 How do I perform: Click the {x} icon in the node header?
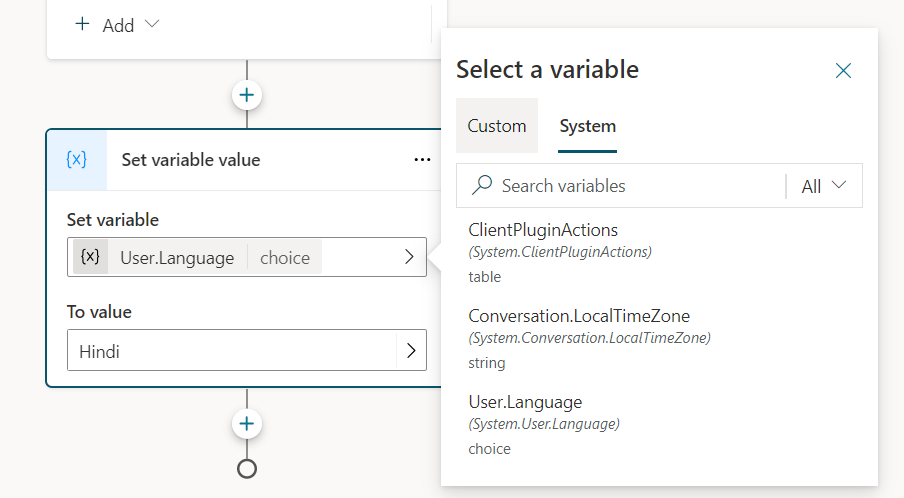coord(76,160)
